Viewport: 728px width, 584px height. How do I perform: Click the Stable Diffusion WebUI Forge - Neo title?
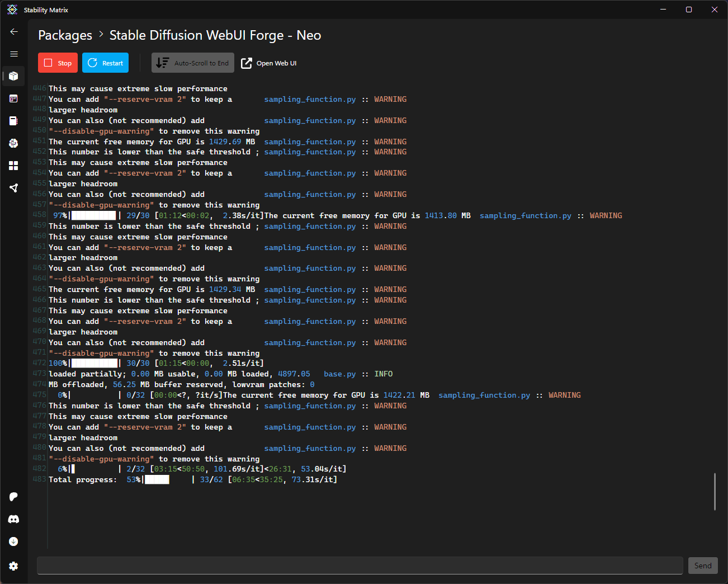(215, 35)
